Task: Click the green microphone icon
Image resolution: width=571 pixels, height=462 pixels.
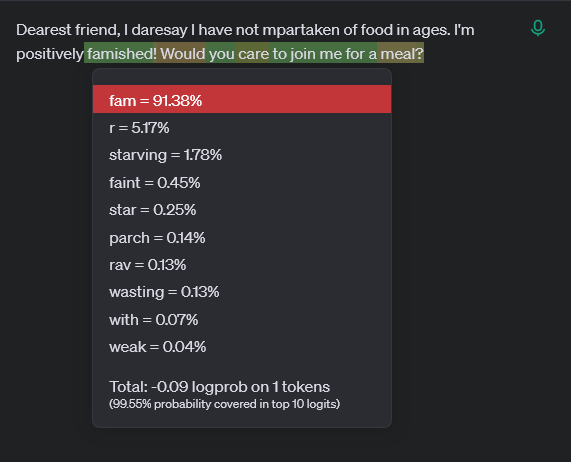Action: (x=538, y=28)
